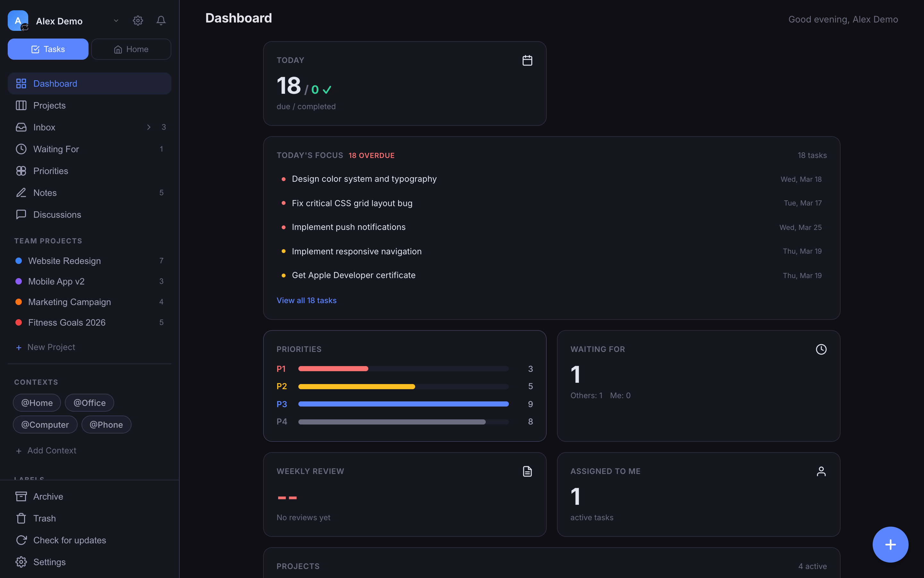
Task: Switch to the Tasks tab
Action: (48, 49)
